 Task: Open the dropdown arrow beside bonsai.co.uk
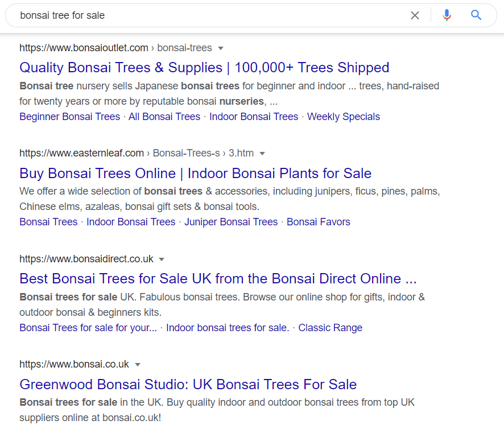(x=138, y=365)
